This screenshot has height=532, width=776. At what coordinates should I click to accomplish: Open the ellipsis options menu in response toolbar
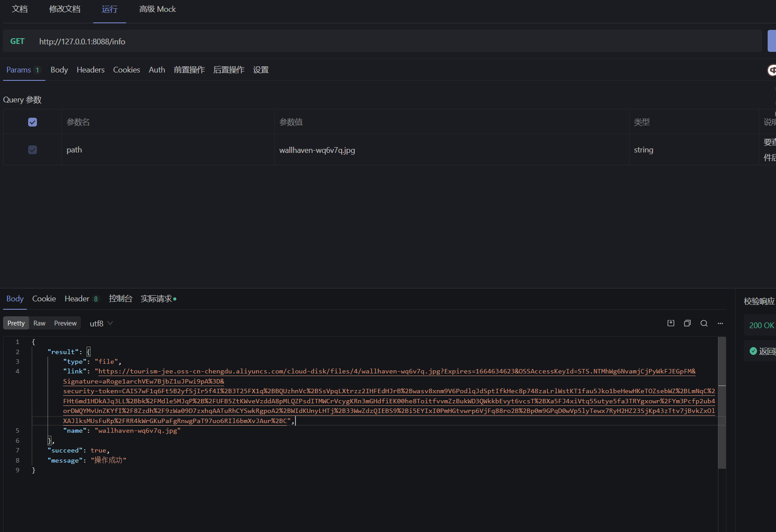point(720,323)
